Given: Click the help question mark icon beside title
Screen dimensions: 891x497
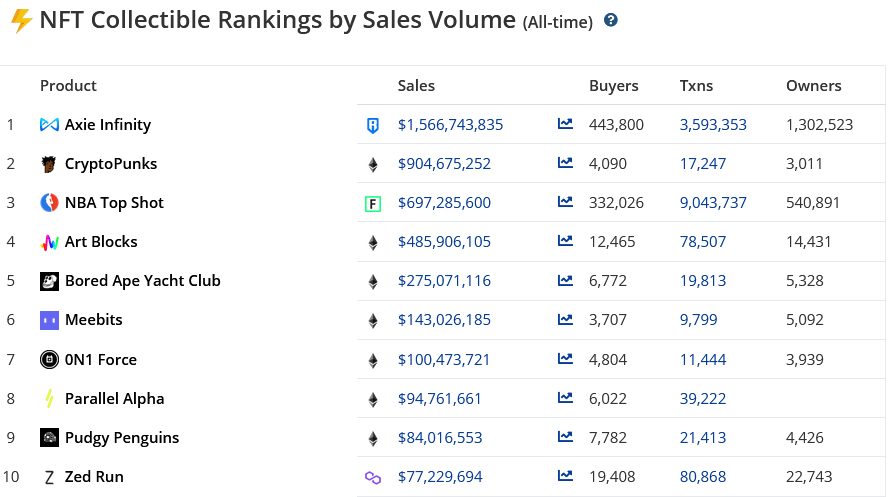Looking at the screenshot, I should 611,20.
